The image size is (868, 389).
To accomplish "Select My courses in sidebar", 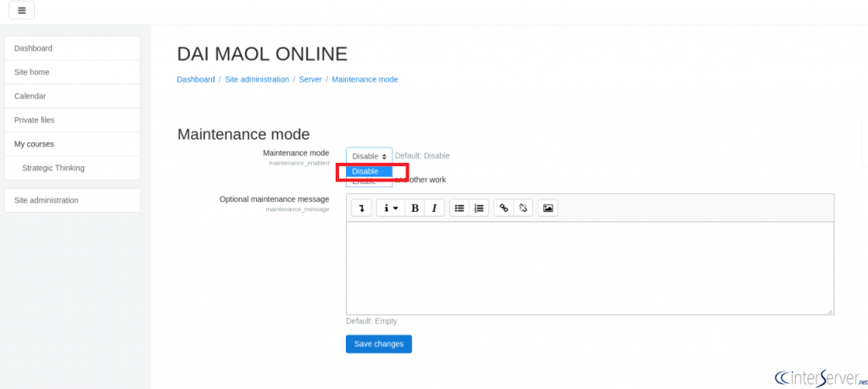I will tap(72, 144).
